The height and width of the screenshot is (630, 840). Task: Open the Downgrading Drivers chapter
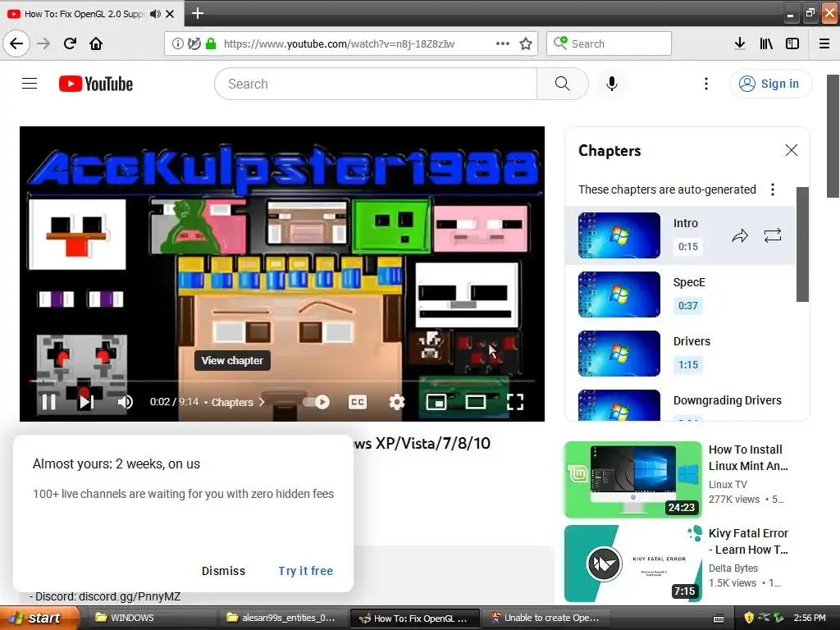(680, 402)
